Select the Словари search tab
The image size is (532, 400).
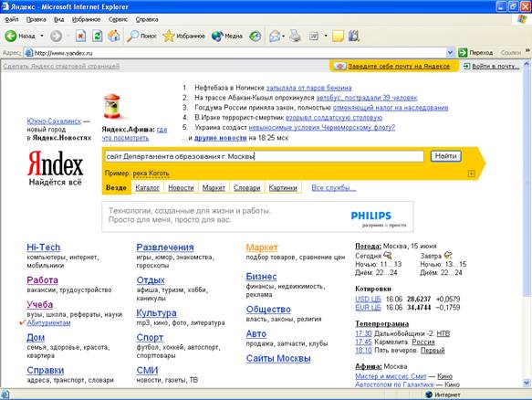pos(246,188)
